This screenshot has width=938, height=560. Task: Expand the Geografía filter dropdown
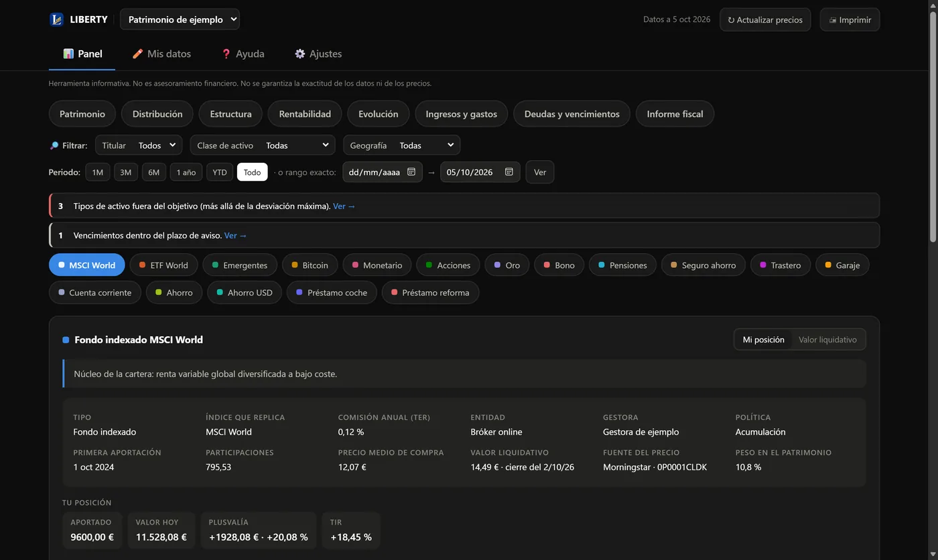click(401, 145)
